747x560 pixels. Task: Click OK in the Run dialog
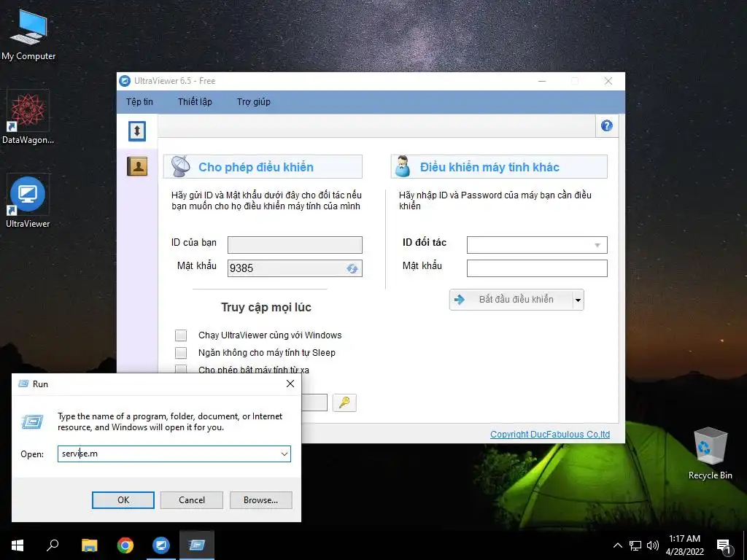[123, 500]
